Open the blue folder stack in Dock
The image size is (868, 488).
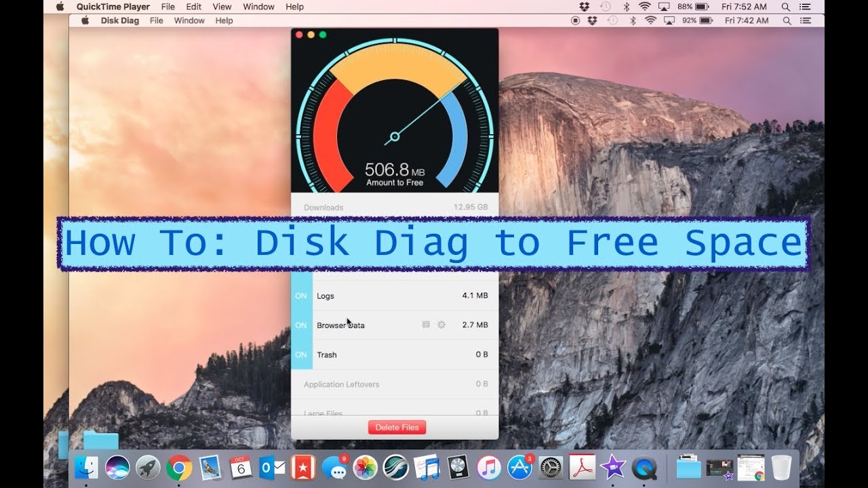689,467
